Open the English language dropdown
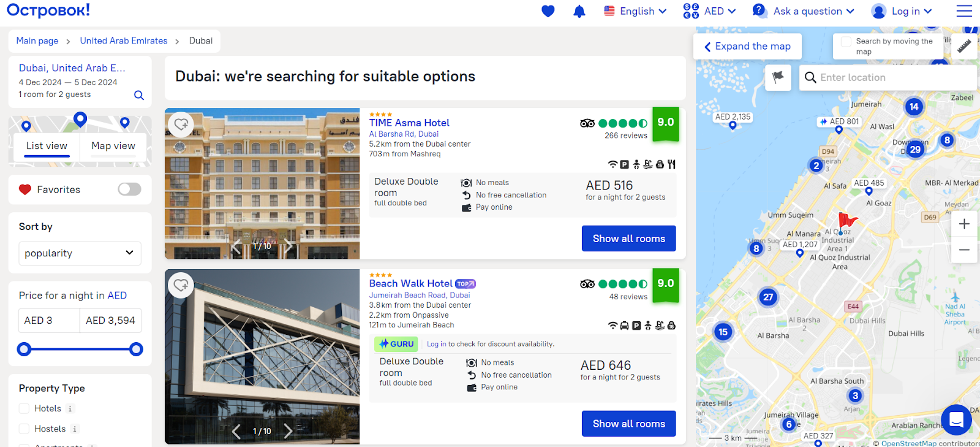 click(635, 11)
